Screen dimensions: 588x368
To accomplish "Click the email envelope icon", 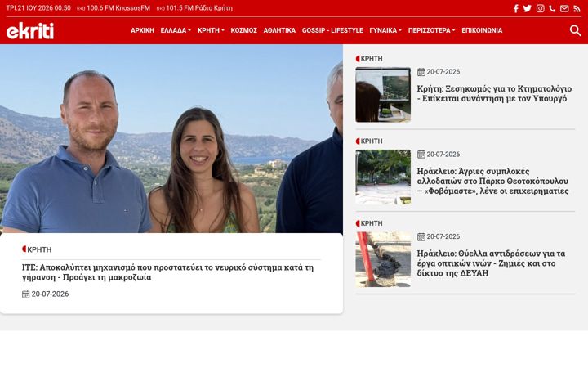I will coord(564,8).
